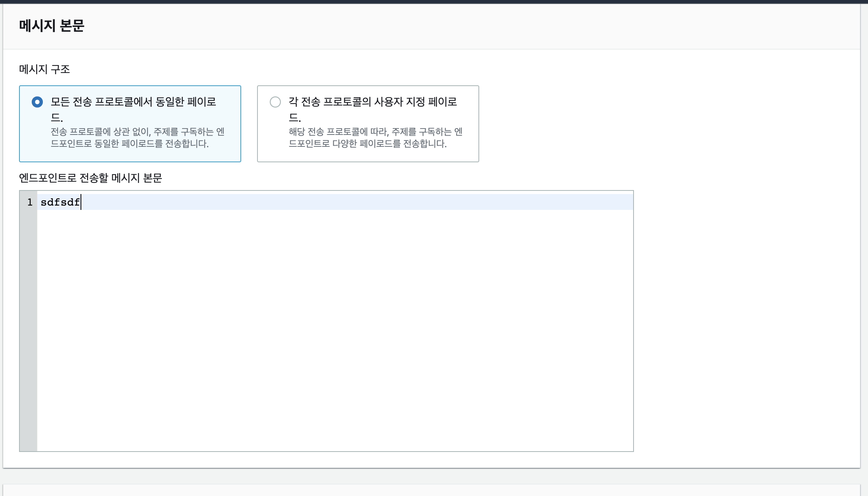Click the gray gutter below line number 1
Viewport: 868px width, 496px height.
click(x=28, y=325)
